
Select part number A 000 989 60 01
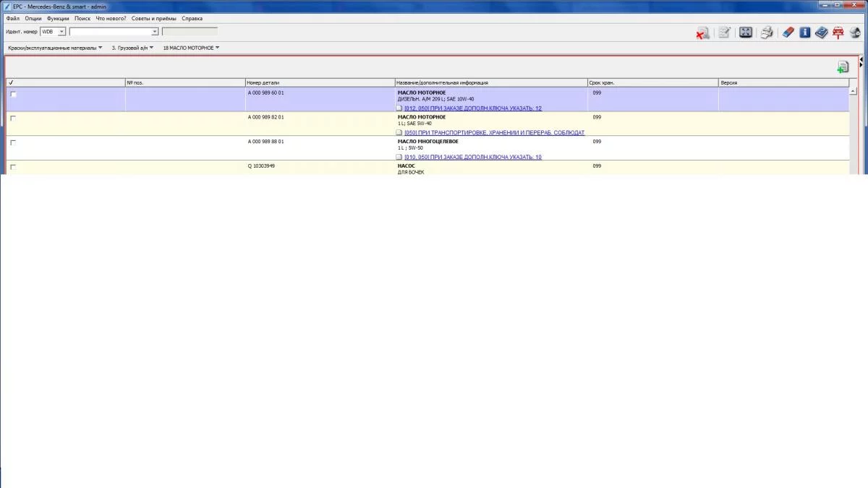[266, 93]
